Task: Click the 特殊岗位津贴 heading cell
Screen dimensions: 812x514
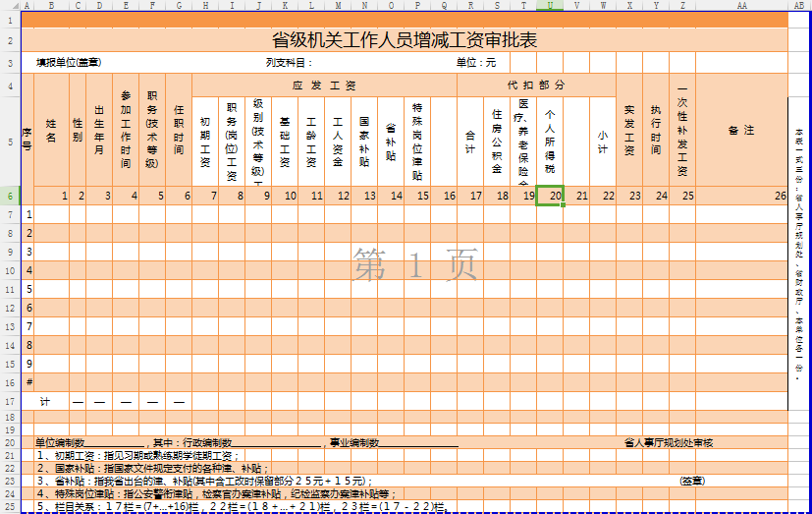Action: click(x=417, y=141)
